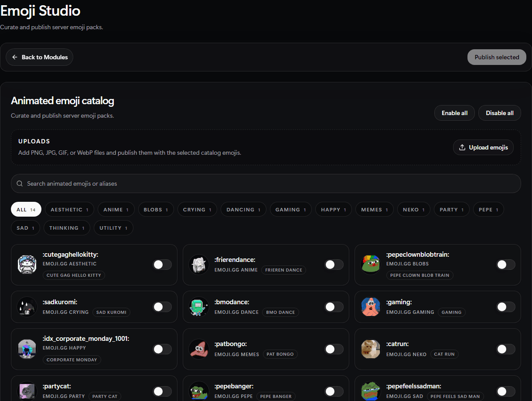
Task: Show the DANCING category
Action: pyautogui.click(x=243, y=210)
